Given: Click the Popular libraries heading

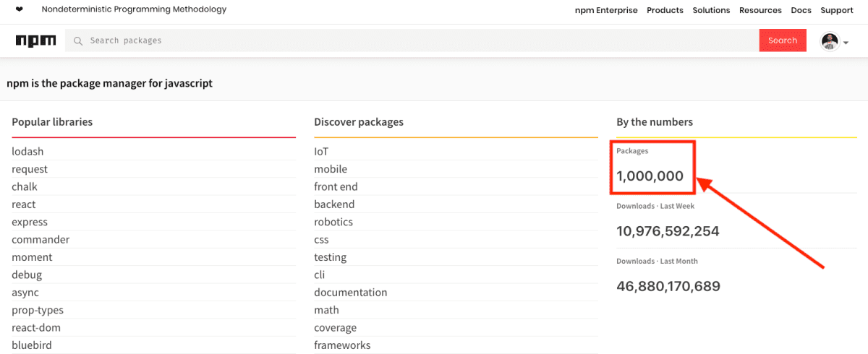Looking at the screenshot, I should [x=52, y=122].
